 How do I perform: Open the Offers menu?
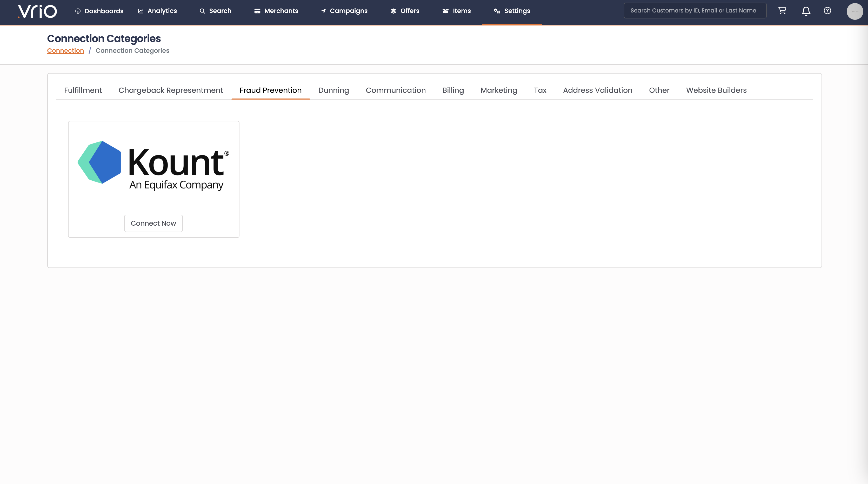tap(405, 11)
